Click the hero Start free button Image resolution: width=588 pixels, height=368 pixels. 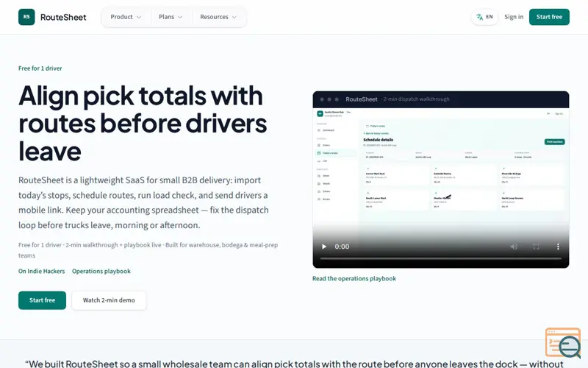tap(42, 300)
